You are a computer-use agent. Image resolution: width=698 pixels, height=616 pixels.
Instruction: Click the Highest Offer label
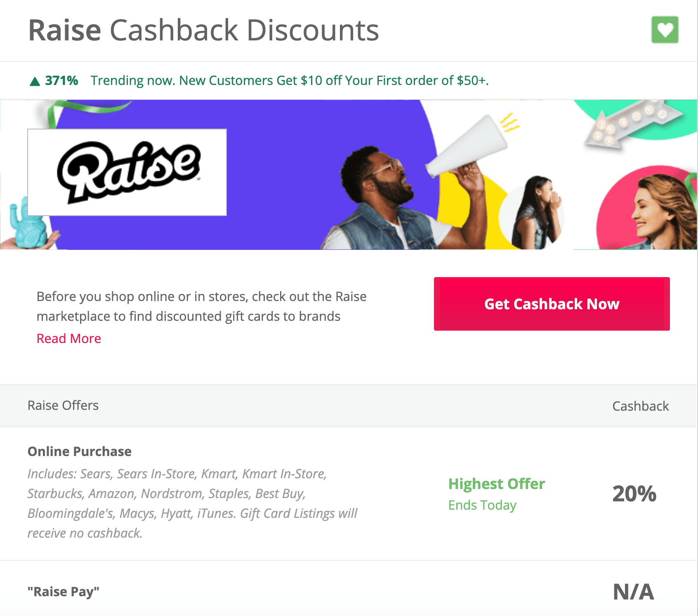point(496,484)
